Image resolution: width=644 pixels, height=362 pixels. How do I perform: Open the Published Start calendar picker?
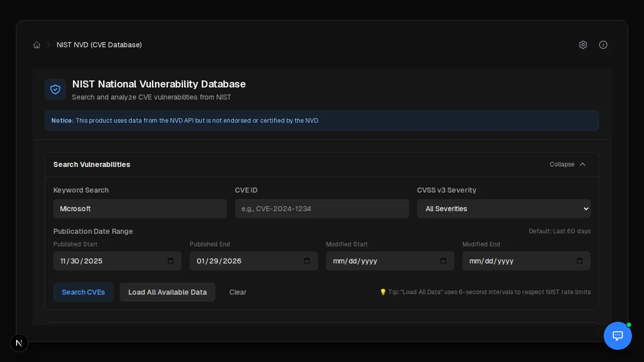(171, 261)
